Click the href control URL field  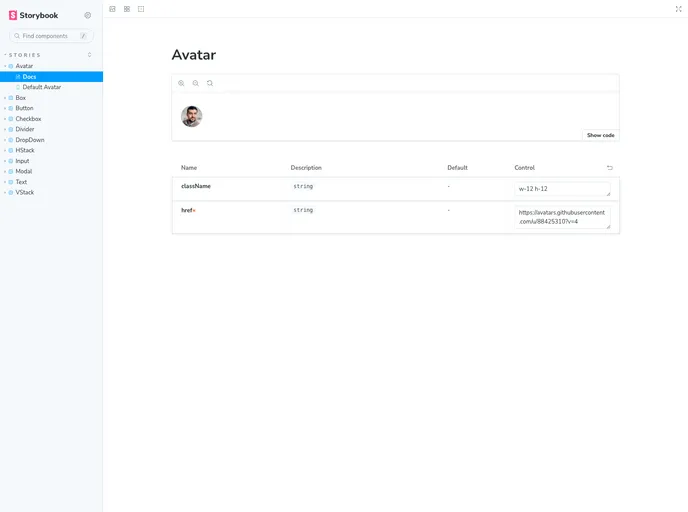[x=562, y=217]
